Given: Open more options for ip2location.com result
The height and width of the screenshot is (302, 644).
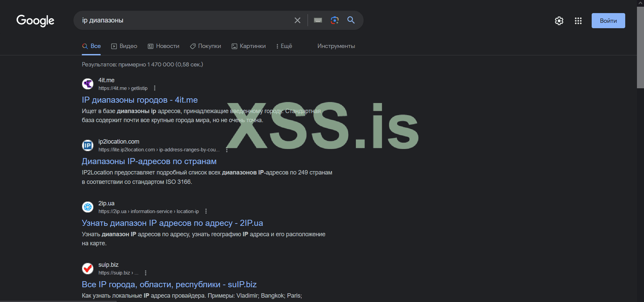Looking at the screenshot, I should pos(227,150).
